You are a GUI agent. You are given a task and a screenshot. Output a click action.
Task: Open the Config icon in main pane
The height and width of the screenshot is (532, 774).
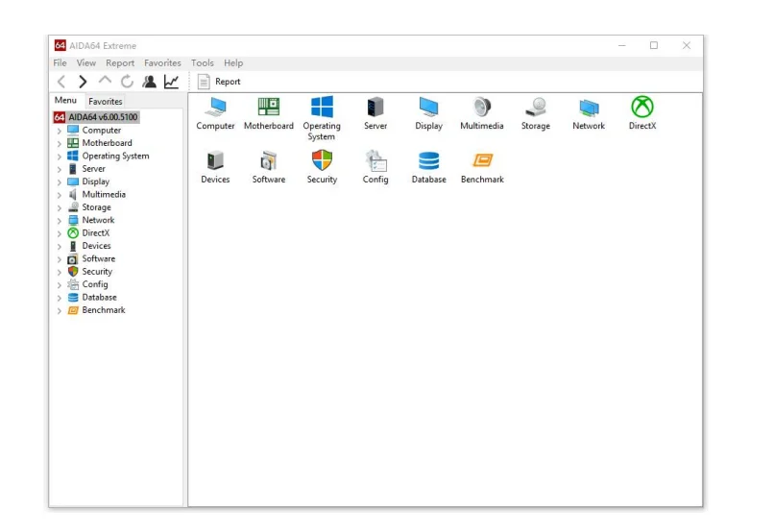(x=375, y=161)
